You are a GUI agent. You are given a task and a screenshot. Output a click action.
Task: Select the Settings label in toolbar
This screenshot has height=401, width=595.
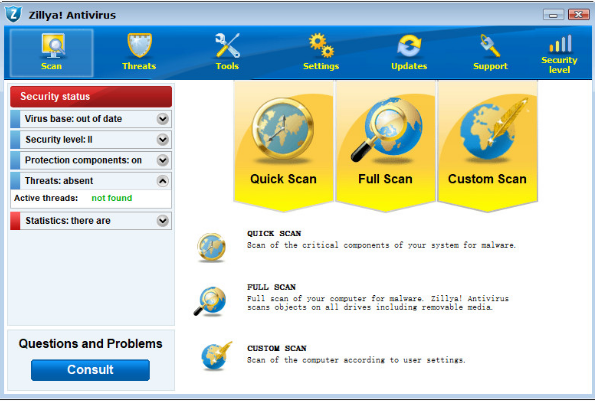tap(321, 66)
